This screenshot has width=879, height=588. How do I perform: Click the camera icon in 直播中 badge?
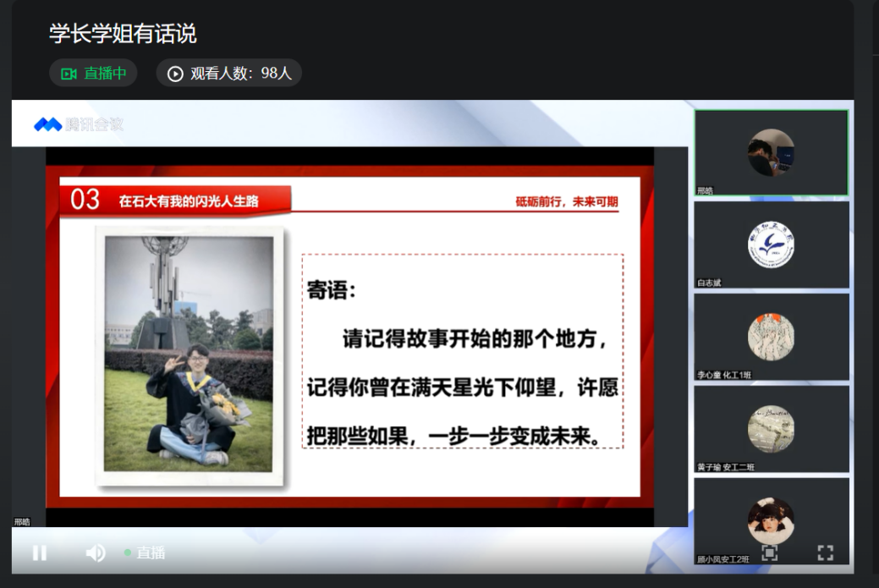pyautogui.click(x=69, y=74)
